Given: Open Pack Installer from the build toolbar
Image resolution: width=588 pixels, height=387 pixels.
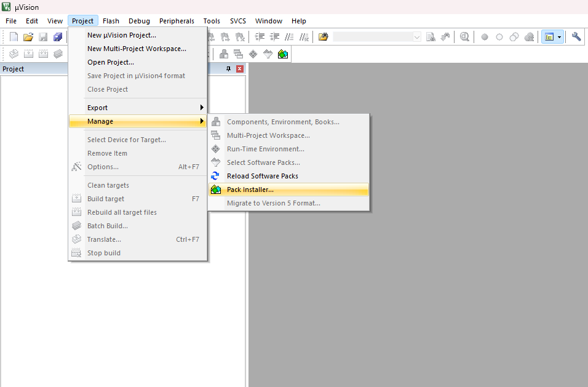Looking at the screenshot, I should 283,54.
